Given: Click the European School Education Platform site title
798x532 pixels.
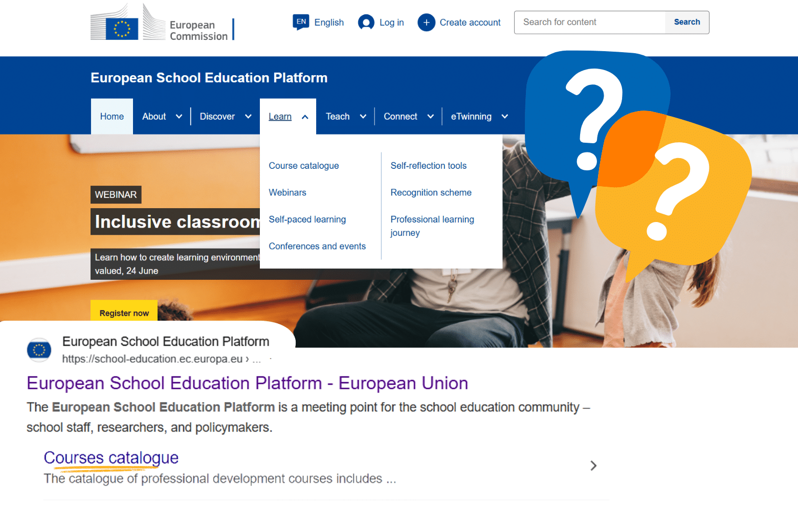Looking at the screenshot, I should click(209, 78).
